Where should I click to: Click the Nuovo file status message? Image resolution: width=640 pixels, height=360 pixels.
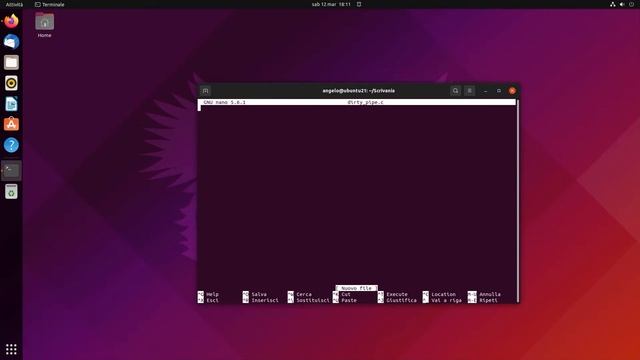tap(356, 288)
